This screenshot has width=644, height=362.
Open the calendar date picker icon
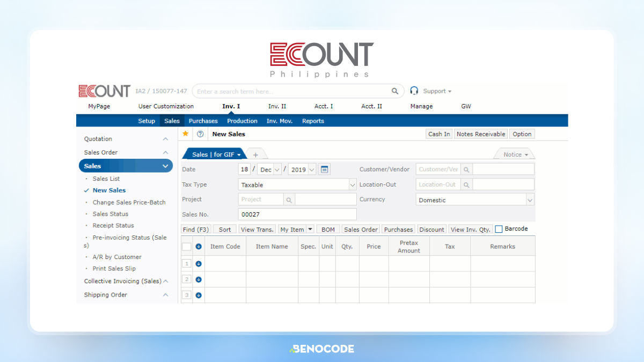(324, 169)
